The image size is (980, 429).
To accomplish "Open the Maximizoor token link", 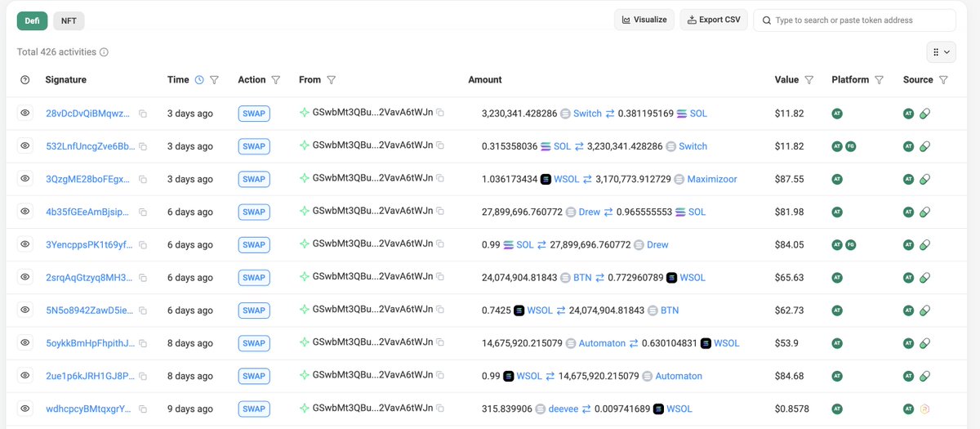I will point(714,179).
